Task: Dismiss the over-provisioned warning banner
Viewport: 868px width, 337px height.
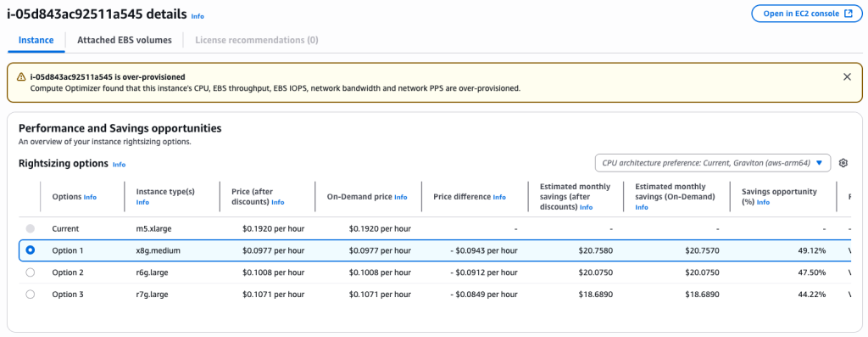Action: [847, 77]
